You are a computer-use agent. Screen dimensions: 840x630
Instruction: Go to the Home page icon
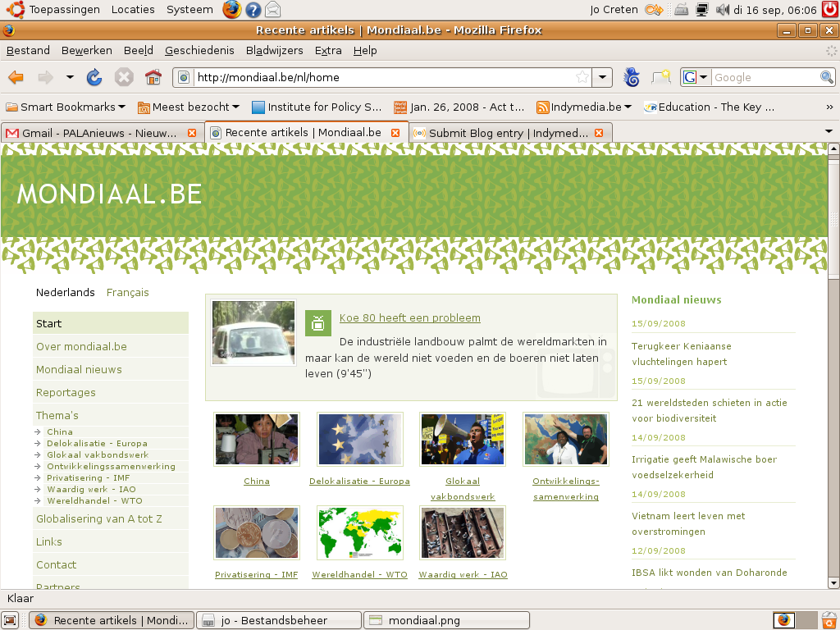(x=153, y=78)
